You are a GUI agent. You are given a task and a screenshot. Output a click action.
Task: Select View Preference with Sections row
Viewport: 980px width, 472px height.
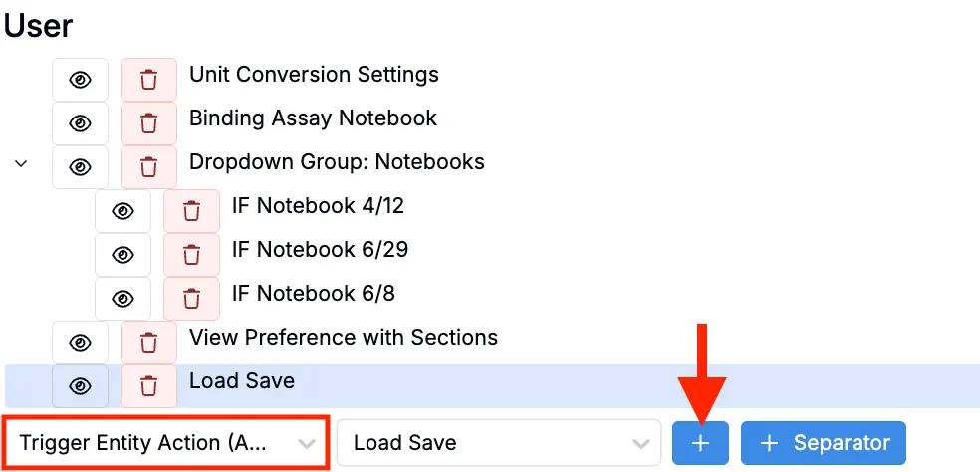pyautogui.click(x=343, y=338)
